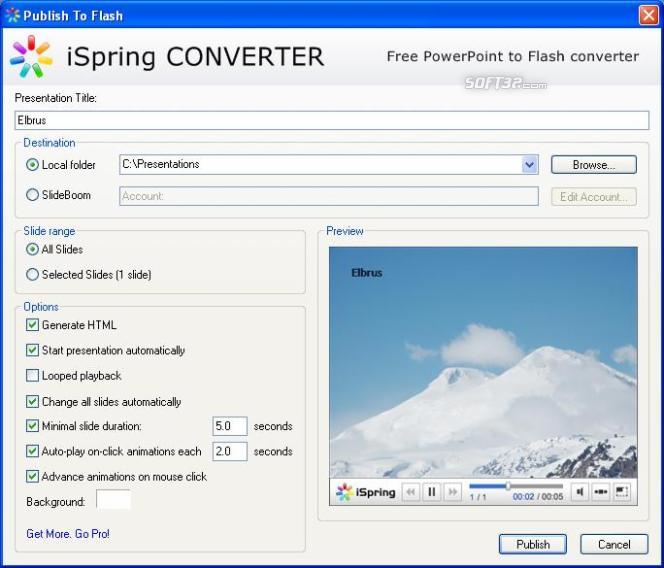The image size is (664, 568).
Task: Toggle Auto-play on-click animations checkbox
Action: tap(32, 451)
